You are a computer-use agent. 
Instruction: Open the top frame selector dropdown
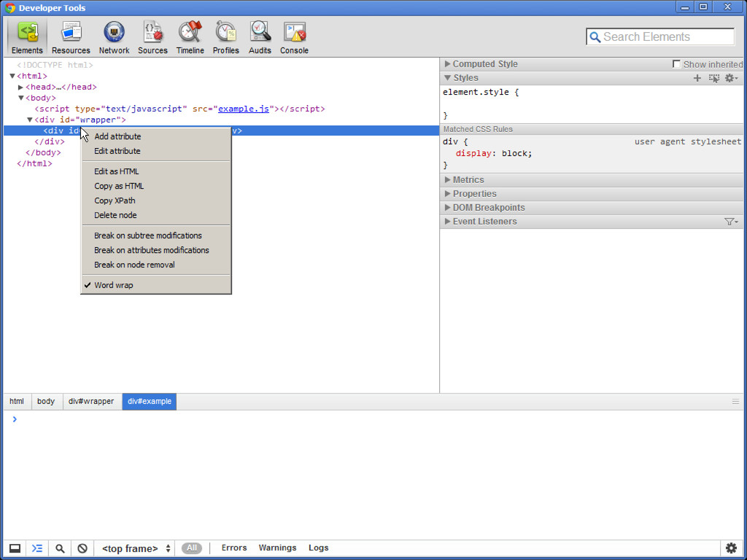click(136, 548)
